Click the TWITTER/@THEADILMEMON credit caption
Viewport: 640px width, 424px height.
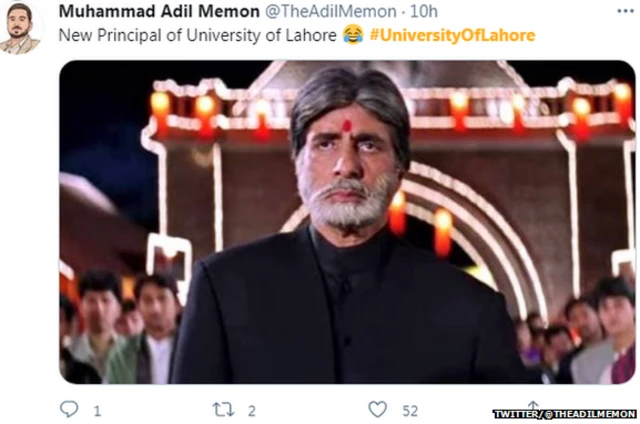coord(564,414)
